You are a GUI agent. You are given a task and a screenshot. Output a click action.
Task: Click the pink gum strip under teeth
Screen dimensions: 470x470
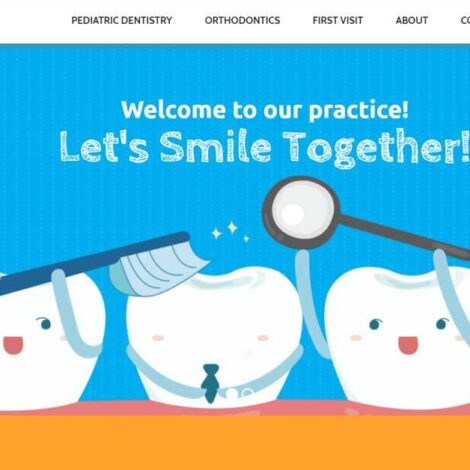click(x=235, y=409)
